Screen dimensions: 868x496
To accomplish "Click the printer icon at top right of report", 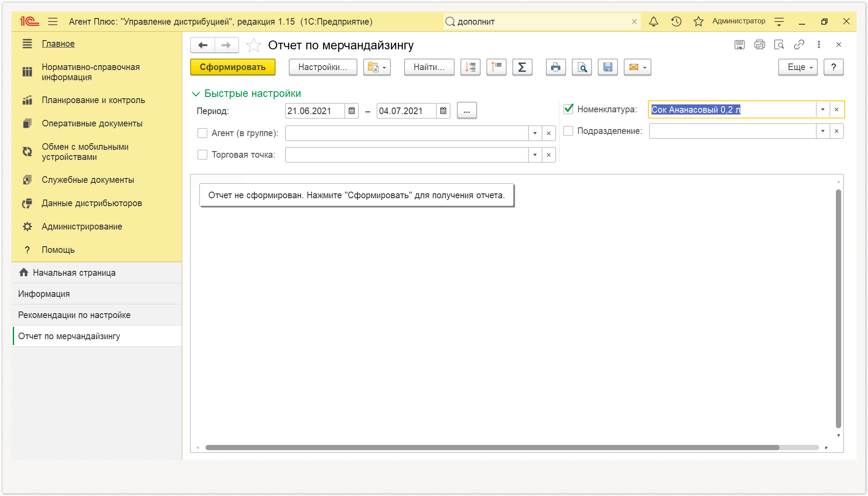I will point(759,44).
